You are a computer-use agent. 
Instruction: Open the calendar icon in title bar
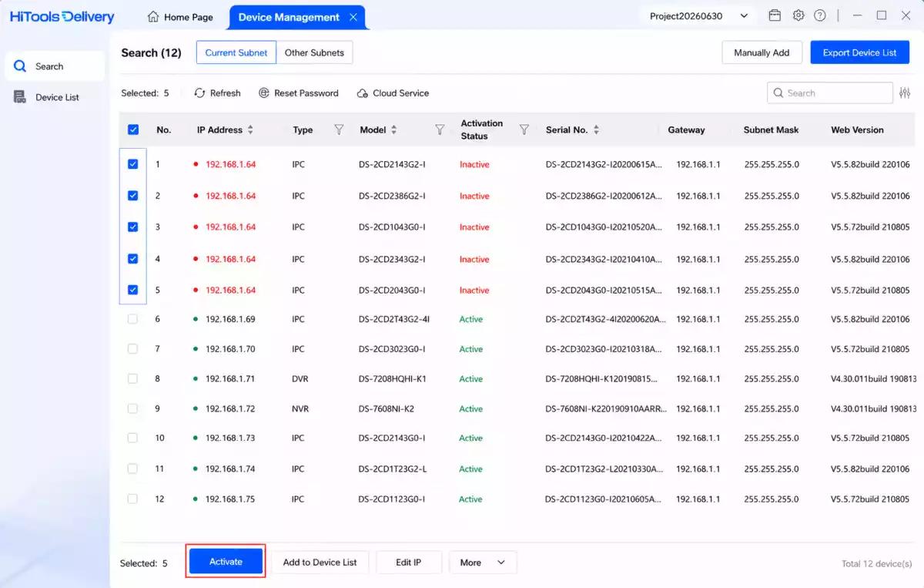tap(775, 15)
